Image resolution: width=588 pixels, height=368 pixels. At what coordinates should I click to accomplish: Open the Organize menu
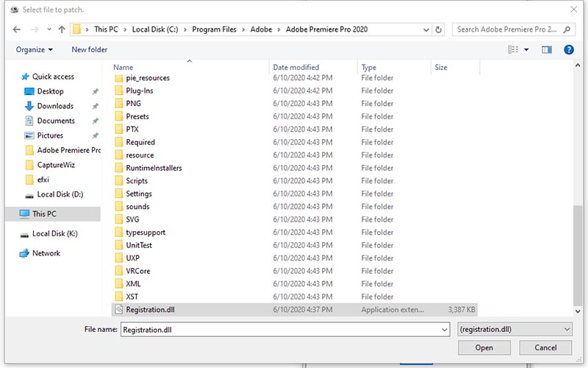[x=34, y=49]
